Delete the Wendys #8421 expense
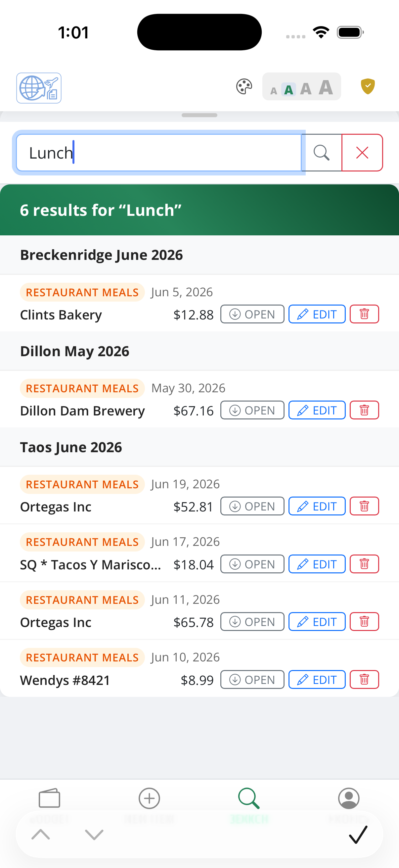 click(364, 680)
